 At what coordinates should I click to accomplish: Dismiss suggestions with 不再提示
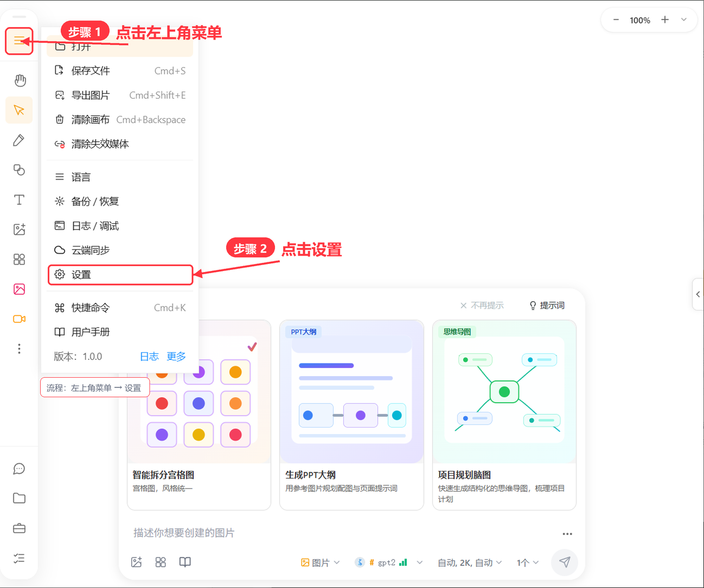pyautogui.click(x=482, y=306)
